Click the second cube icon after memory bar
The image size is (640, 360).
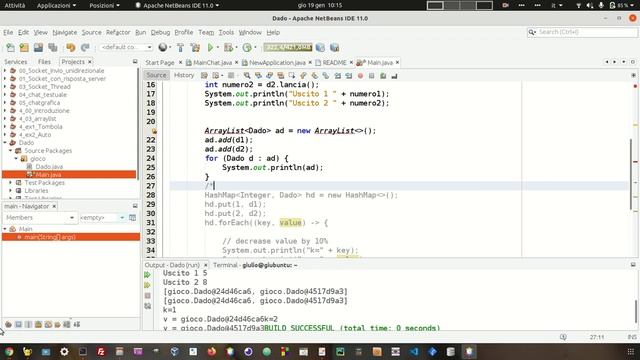[335, 47]
